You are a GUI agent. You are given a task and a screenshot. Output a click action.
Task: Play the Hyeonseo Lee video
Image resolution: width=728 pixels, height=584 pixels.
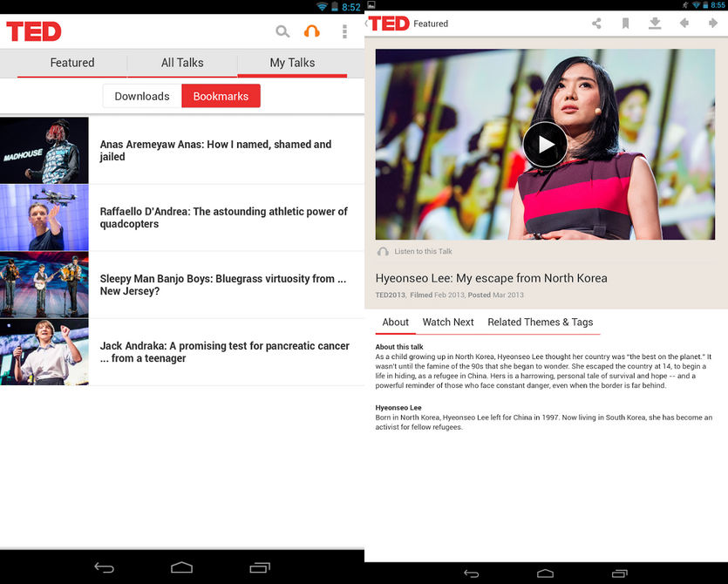(545, 145)
